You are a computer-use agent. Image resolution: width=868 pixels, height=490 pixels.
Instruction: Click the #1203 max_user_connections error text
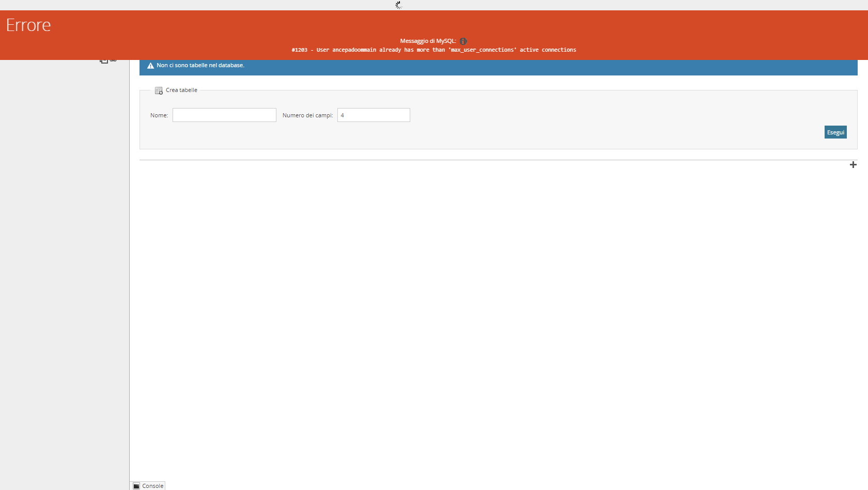pos(434,50)
